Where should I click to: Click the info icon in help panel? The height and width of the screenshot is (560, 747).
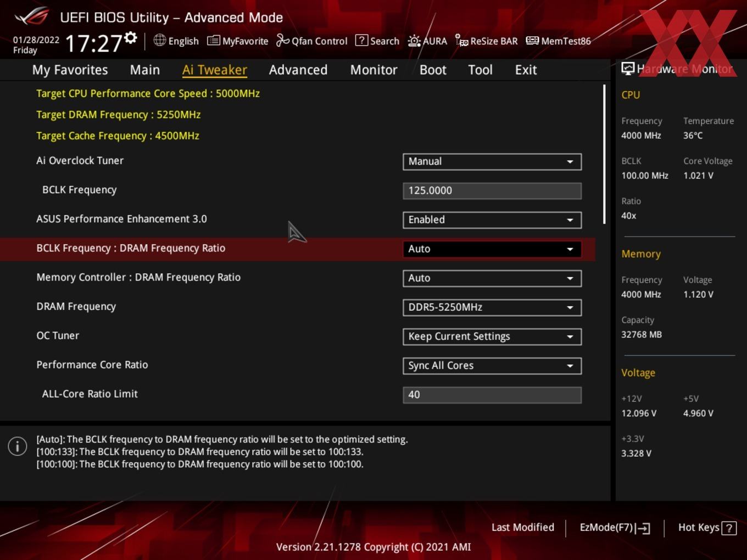pyautogui.click(x=18, y=446)
